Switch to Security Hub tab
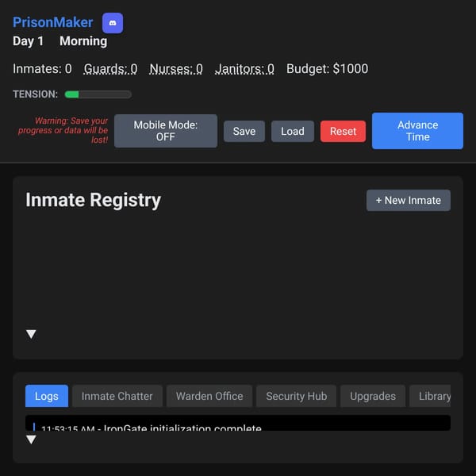The height and width of the screenshot is (476, 476). coord(296,396)
